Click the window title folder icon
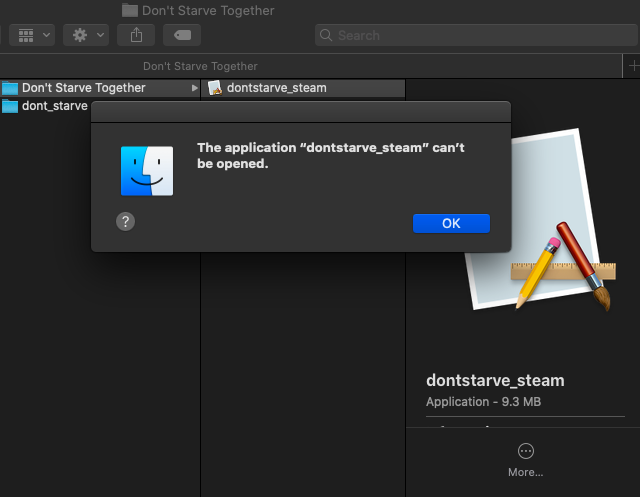Screen dimensions: 640x497 click(130, 10)
